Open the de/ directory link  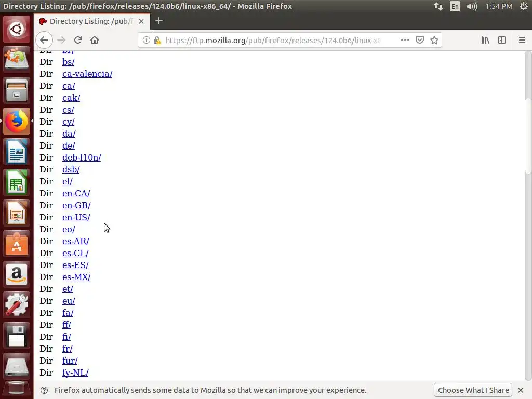pyautogui.click(x=69, y=145)
